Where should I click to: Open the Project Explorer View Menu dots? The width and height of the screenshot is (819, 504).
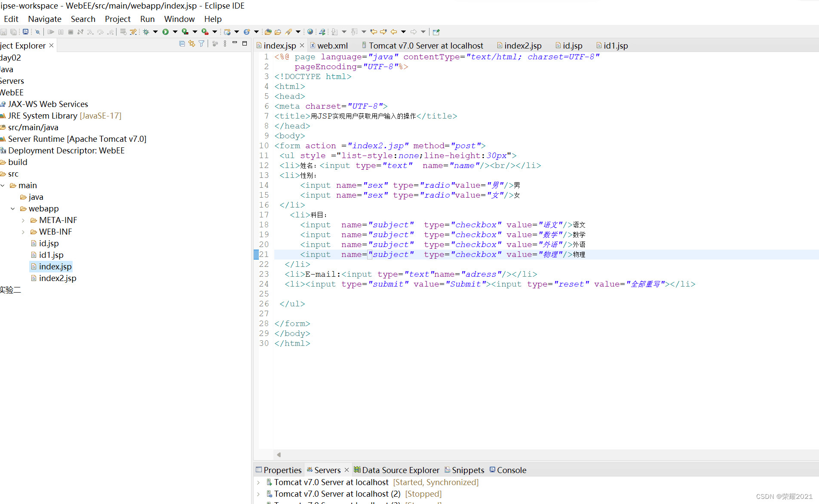[x=225, y=44]
